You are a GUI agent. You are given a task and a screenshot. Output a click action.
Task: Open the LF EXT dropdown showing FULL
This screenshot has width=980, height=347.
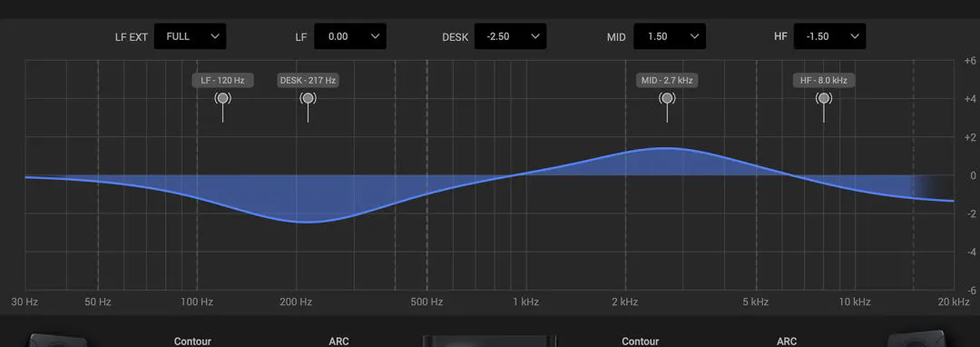[x=190, y=36]
